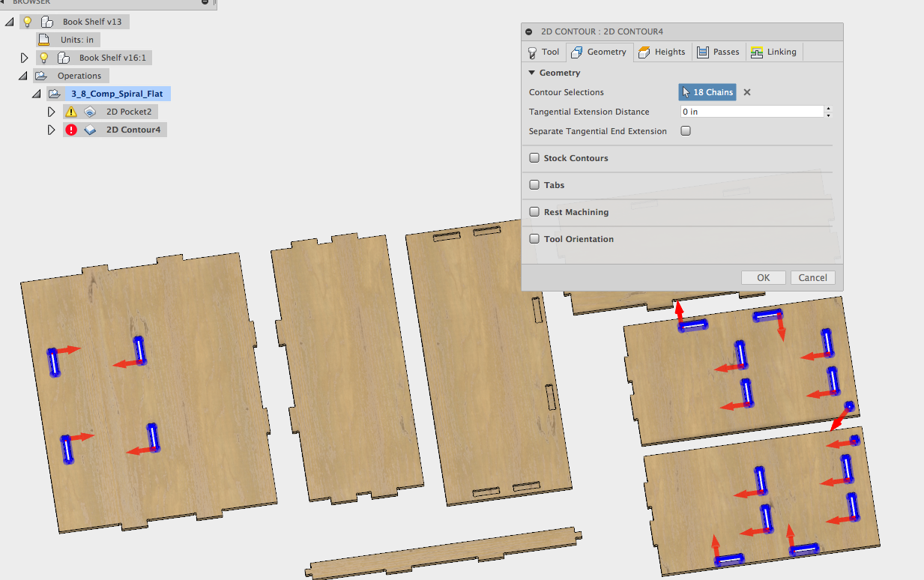Click the Operations folder icon

click(x=42, y=76)
